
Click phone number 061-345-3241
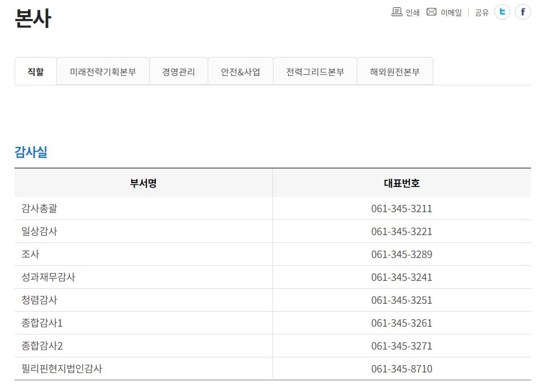pyautogui.click(x=401, y=277)
